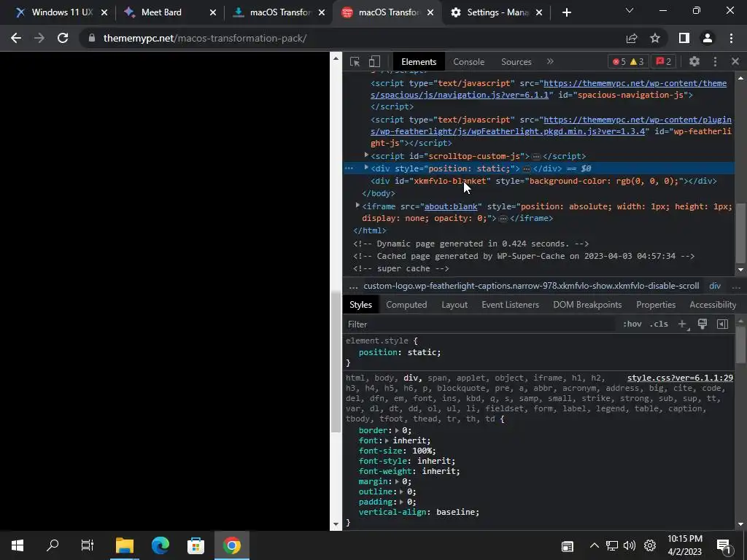Open the Console tab in DevTools
747x560 pixels.
pos(468,62)
